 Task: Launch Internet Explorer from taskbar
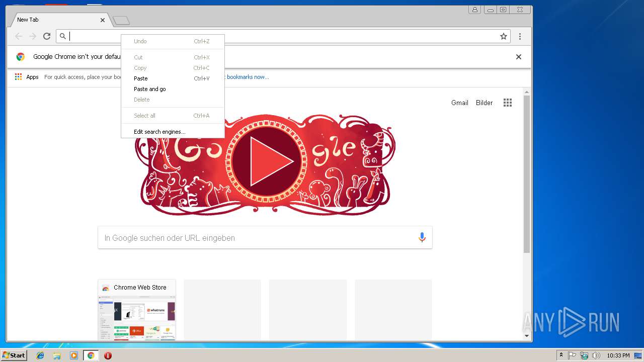click(x=40, y=355)
